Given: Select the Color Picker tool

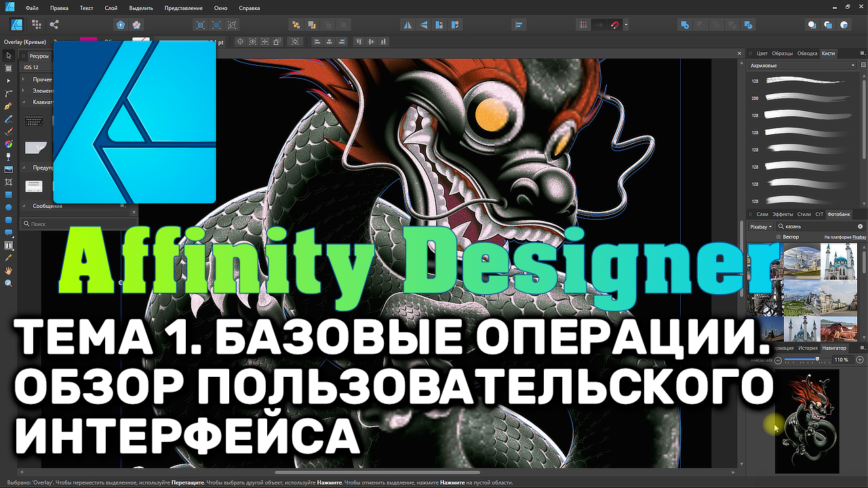Looking at the screenshot, I should [9, 258].
